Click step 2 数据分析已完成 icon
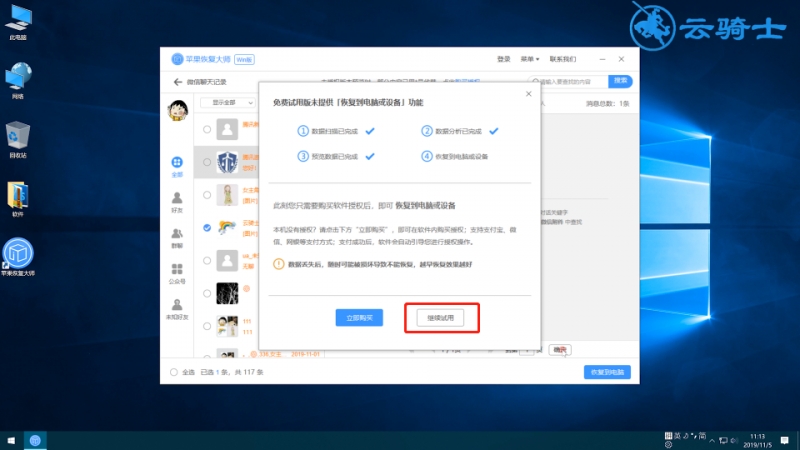Viewport: 800px width, 450px height. click(x=427, y=131)
